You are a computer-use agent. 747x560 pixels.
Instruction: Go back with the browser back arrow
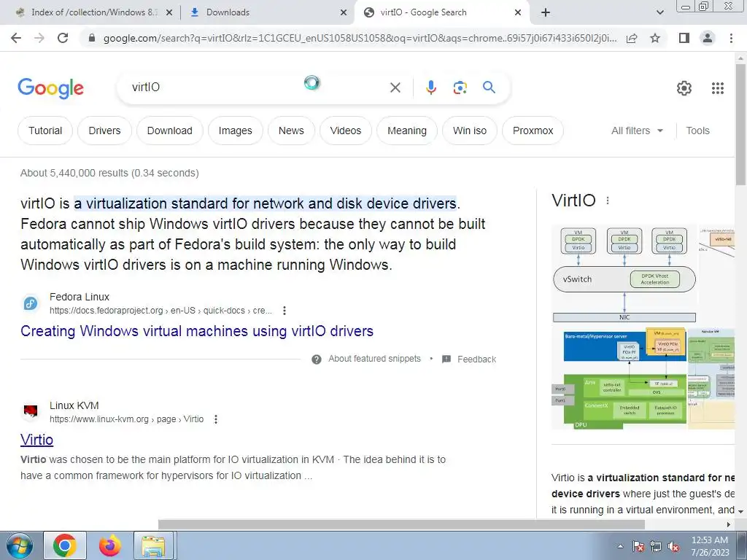[16, 38]
